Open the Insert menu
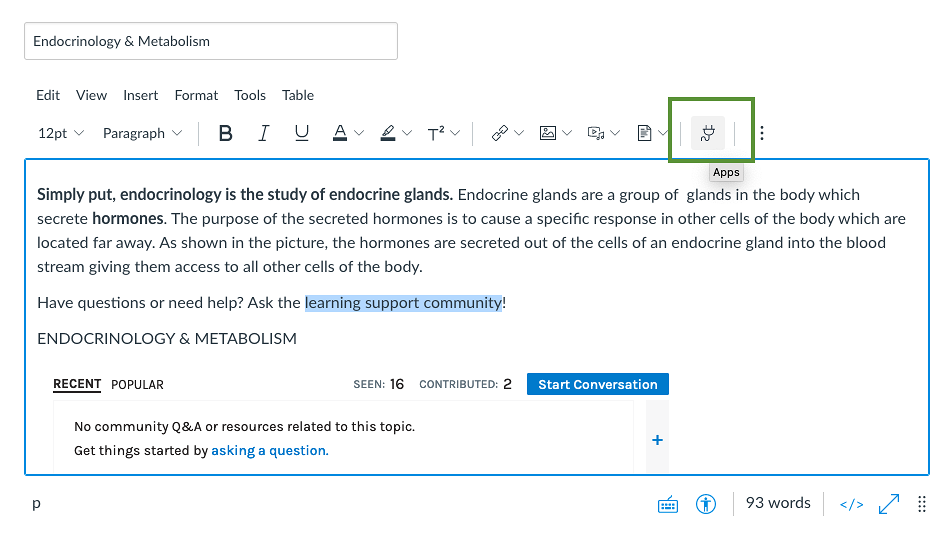Screen dimensions: 946x539 140,95
